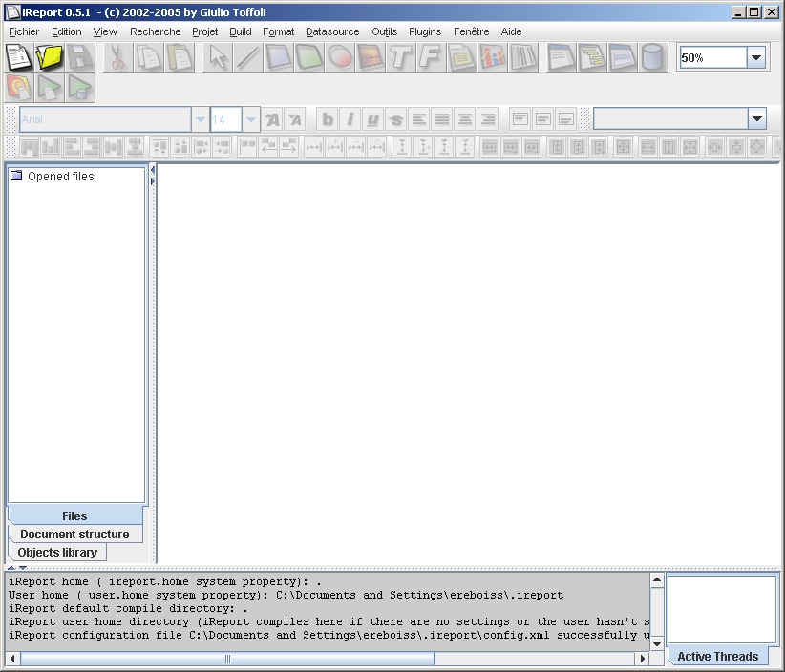785x672 pixels.
Task: Open the database cylinder icon
Action: pos(652,57)
